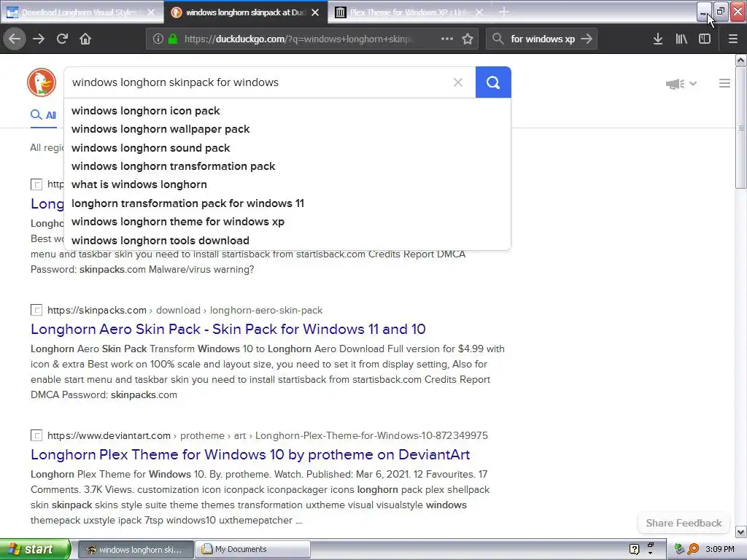The height and width of the screenshot is (560, 747).
Task: Click the skinpacks.com result favicon
Action: pos(36,310)
